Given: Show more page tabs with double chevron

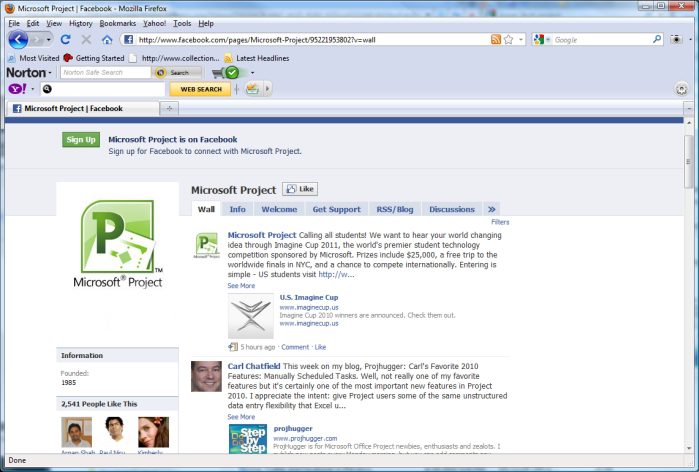Looking at the screenshot, I should click(x=491, y=209).
